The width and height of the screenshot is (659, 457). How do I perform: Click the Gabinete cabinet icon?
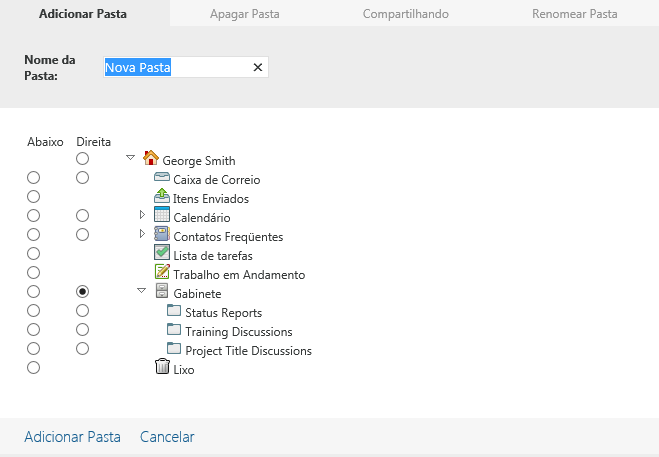pos(162,291)
